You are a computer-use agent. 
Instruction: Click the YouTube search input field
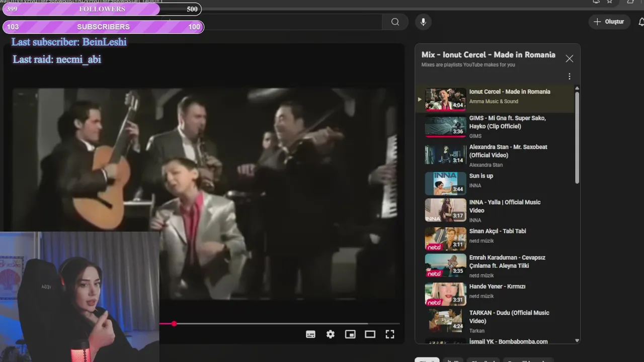coord(292,22)
